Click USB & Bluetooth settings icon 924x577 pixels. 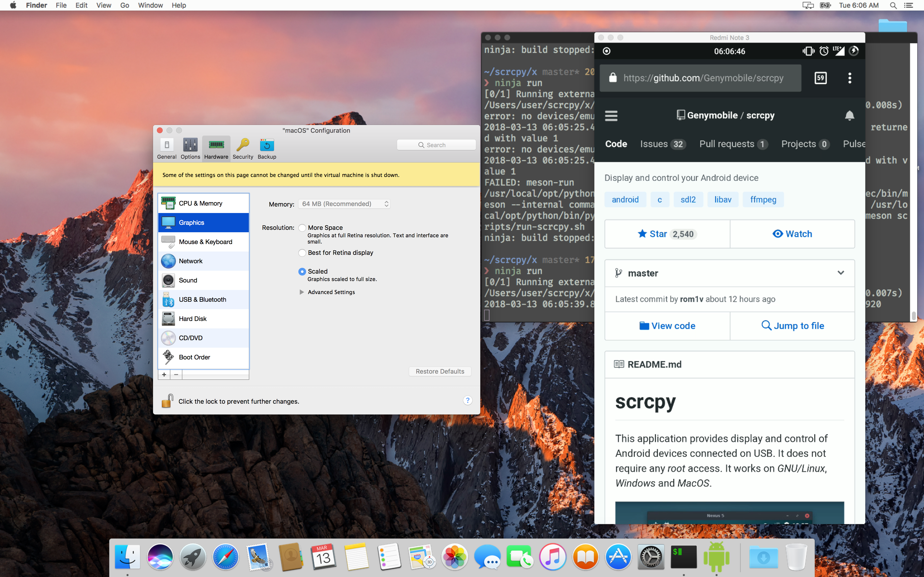168,299
